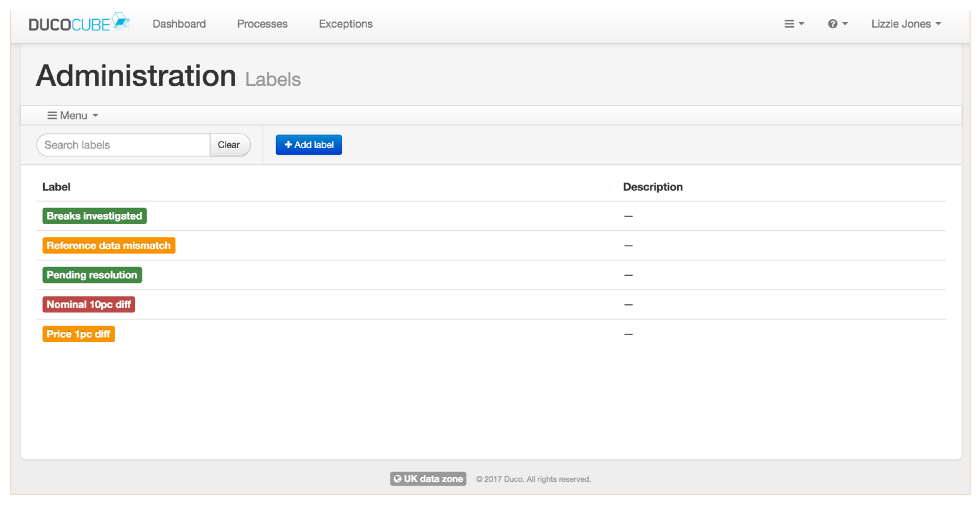The image size is (980, 505).
Task: Select the orange Reference data mismatch swatch
Action: click(108, 245)
